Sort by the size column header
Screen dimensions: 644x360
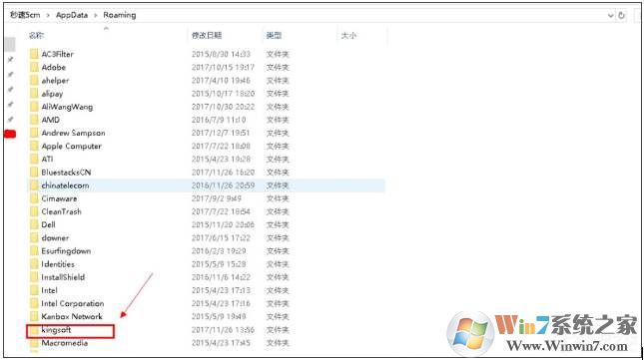click(x=348, y=36)
